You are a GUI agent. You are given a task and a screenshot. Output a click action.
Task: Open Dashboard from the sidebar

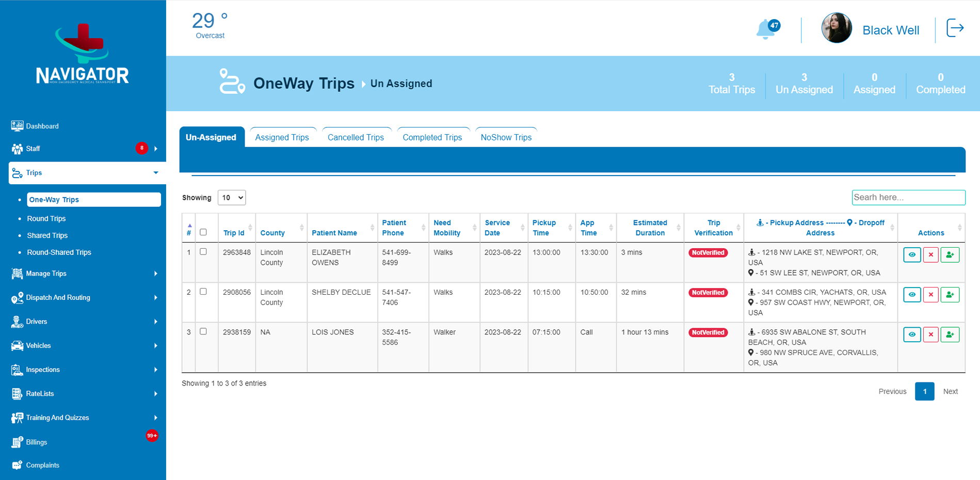click(x=42, y=126)
